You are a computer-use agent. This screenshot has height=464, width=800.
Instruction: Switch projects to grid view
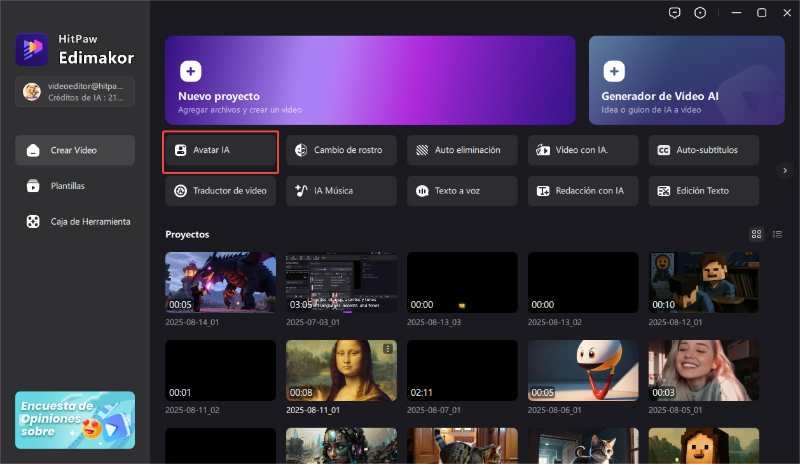tap(756, 234)
